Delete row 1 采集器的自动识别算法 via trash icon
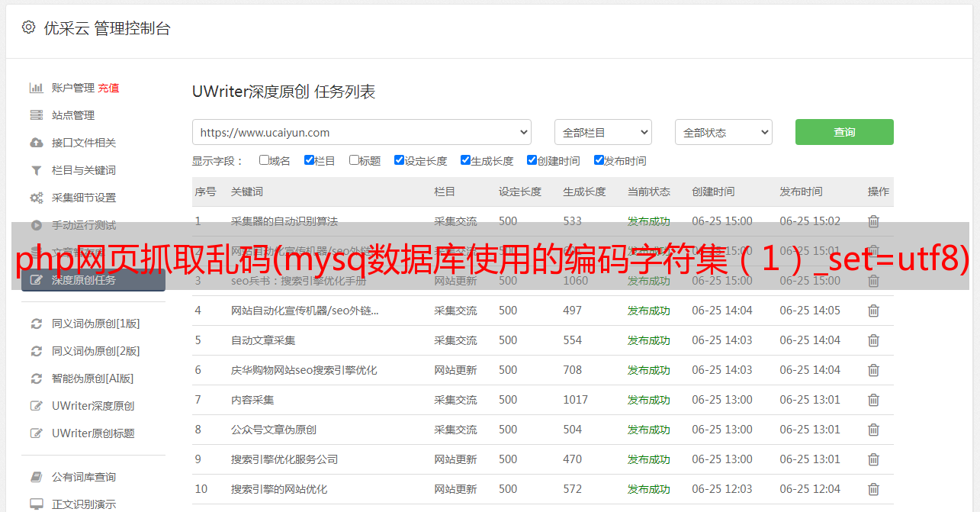The width and height of the screenshot is (980, 512). [873, 221]
